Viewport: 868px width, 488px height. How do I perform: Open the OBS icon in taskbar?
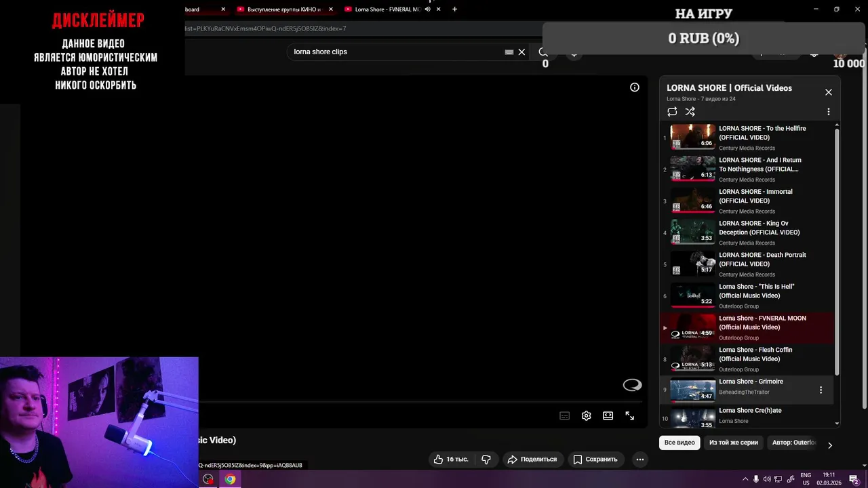(x=208, y=479)
